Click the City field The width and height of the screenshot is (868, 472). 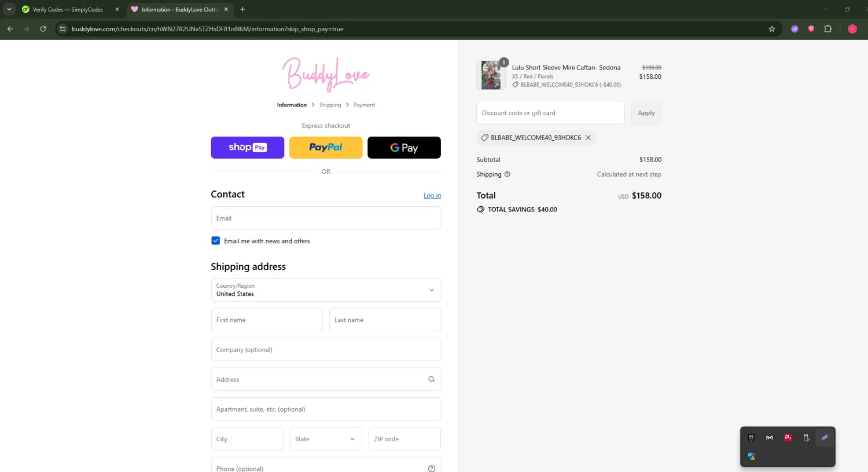[247, 439]
